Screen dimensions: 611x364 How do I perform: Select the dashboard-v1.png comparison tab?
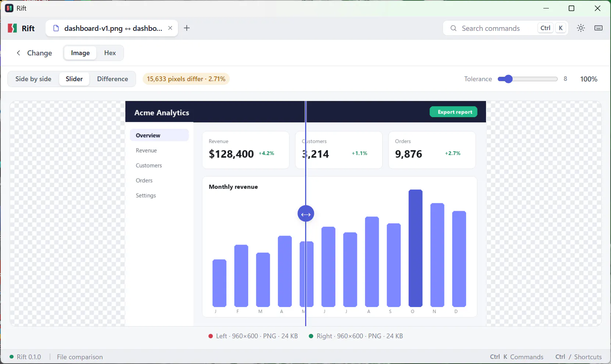(112, 28)
